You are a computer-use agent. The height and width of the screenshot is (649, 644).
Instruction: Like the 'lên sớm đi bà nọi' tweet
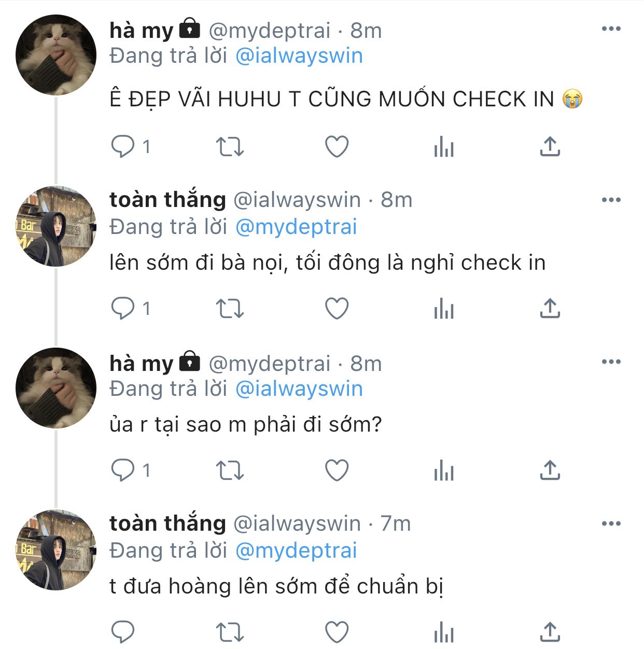click(x=337, y=309)
